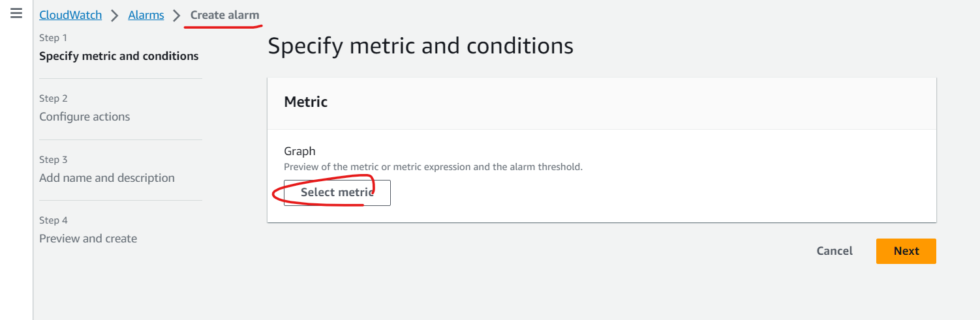Viewport: 980px width, 320px height.
Task: Open the Alarms breadcrumb link
Action: pos(146,15)
